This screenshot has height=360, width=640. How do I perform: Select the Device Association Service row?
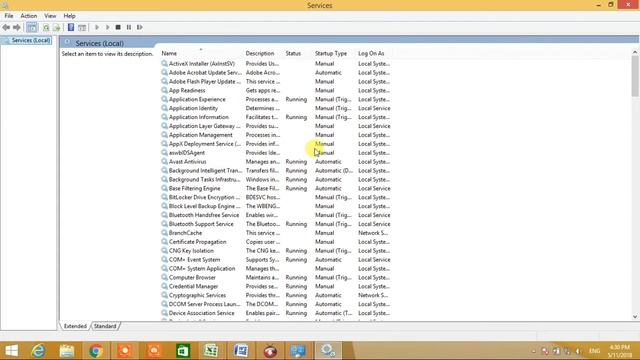click(276, 313)
